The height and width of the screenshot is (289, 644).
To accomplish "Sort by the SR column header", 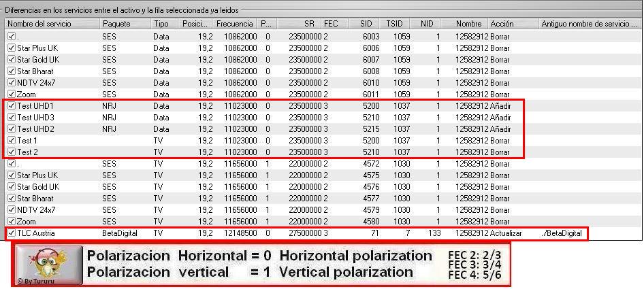I will [299, 24].
